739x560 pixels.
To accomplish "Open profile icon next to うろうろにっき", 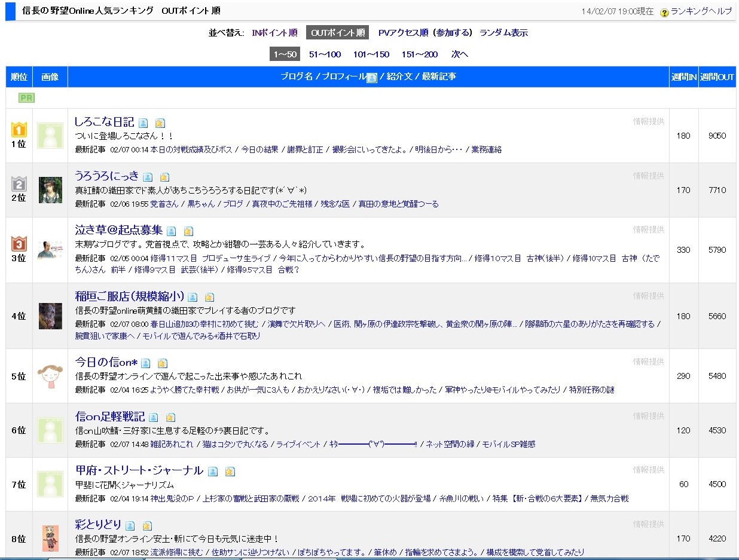I will 148,177.
